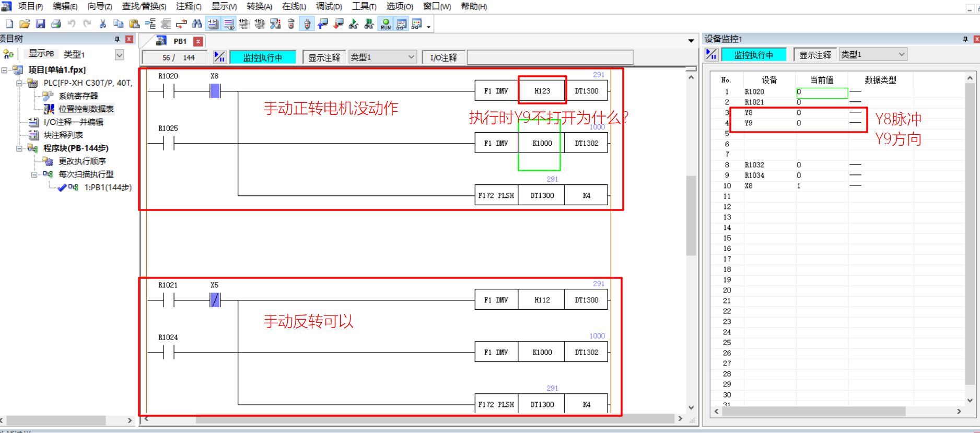
Task: Toggle monitor start/stop in device monitor panel
Action: pos(711,54)
